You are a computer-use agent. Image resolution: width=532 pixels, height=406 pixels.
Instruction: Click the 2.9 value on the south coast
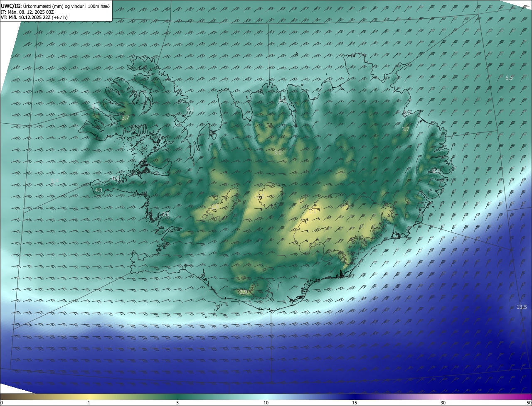[x=243, y=292]
